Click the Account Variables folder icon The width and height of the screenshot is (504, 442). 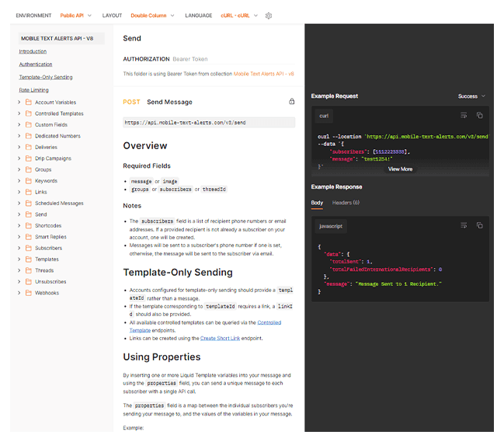[29, 103]
